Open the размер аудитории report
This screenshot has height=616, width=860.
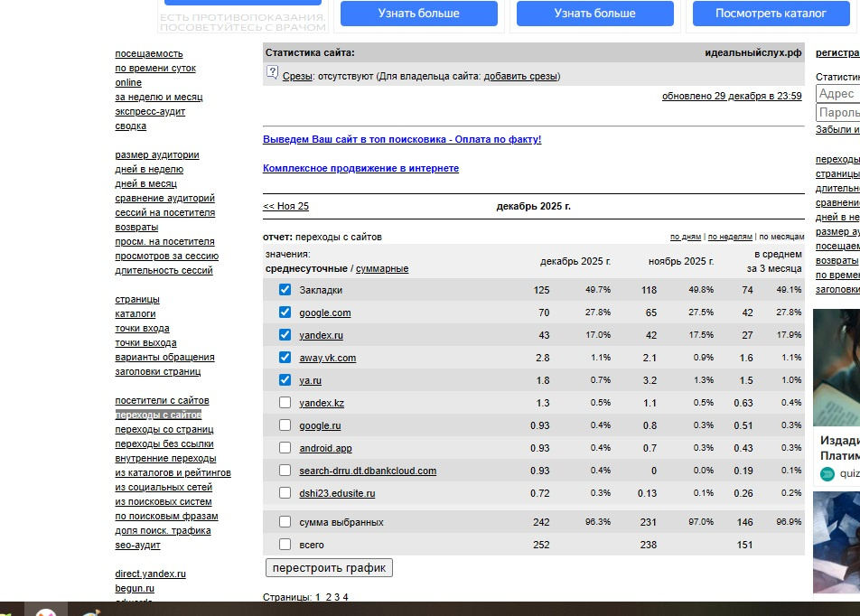(157, 154)
